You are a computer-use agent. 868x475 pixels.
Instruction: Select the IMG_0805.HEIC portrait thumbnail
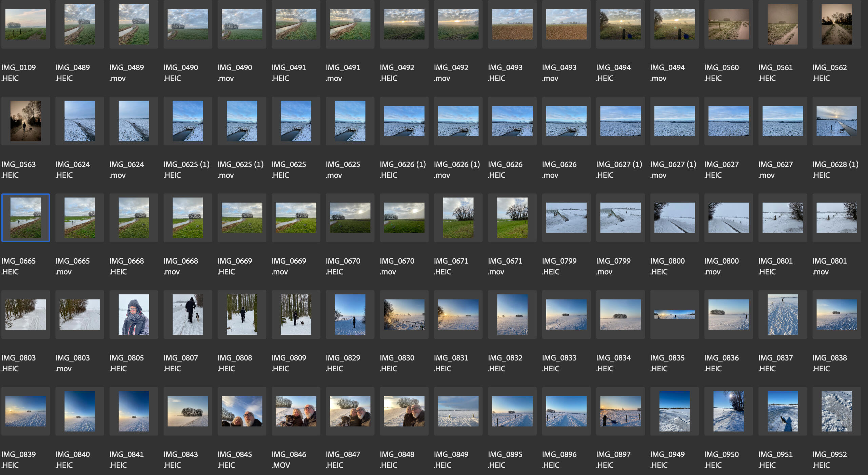pyautogui.click(x=134, y=314)
